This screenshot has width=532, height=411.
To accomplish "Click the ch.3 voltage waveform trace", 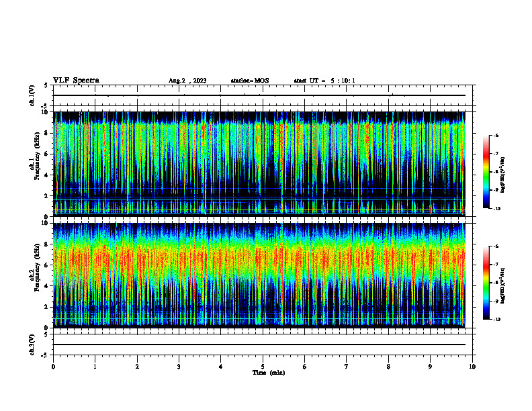I will pyautogui.click(x=259, y=345).
